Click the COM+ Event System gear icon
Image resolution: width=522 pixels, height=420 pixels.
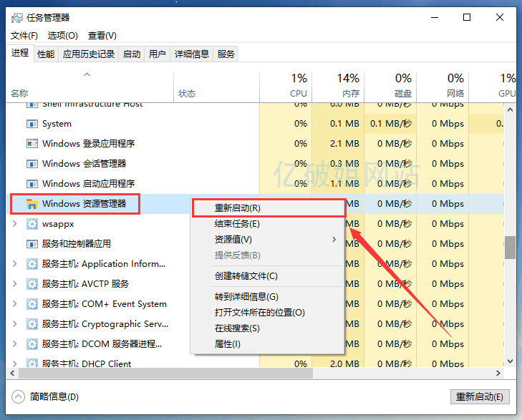click(x=32, y=304)
